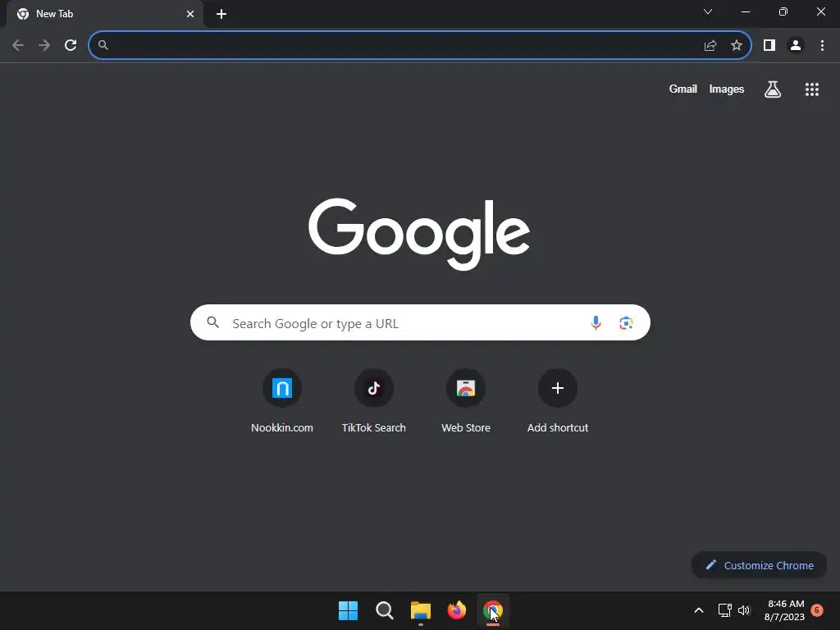Show hidden tray icons chevron

[x=699, y=610]
